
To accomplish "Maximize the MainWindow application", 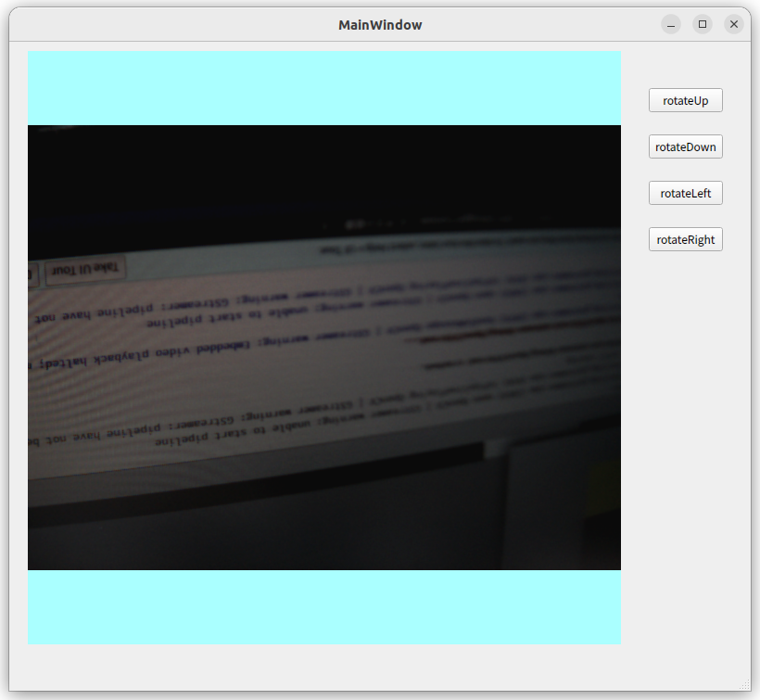I will click(703, 24).
